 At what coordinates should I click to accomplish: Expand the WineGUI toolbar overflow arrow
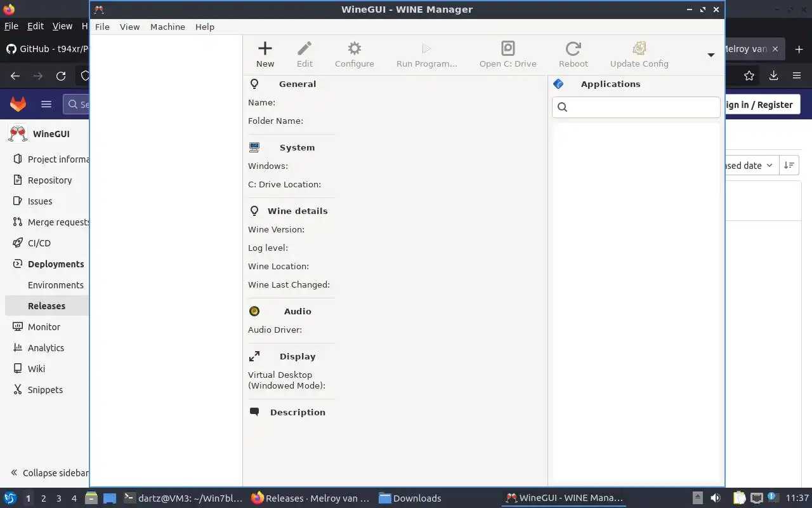(711, 55)
